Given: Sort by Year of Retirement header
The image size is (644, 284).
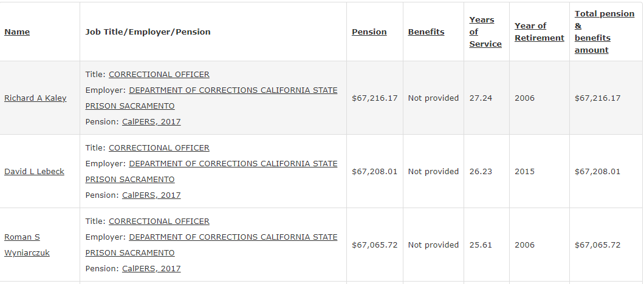Looking at the screenshot, I should [x=540, y=32].
